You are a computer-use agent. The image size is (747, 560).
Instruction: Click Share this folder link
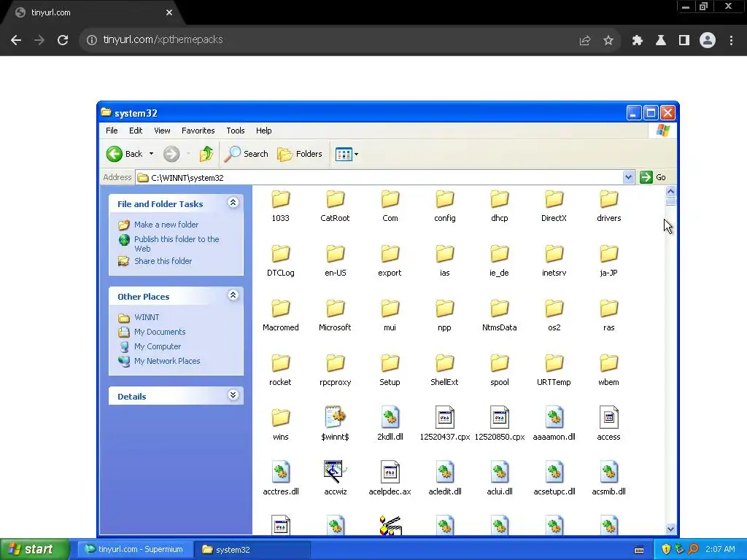click(x=163, y=261)
